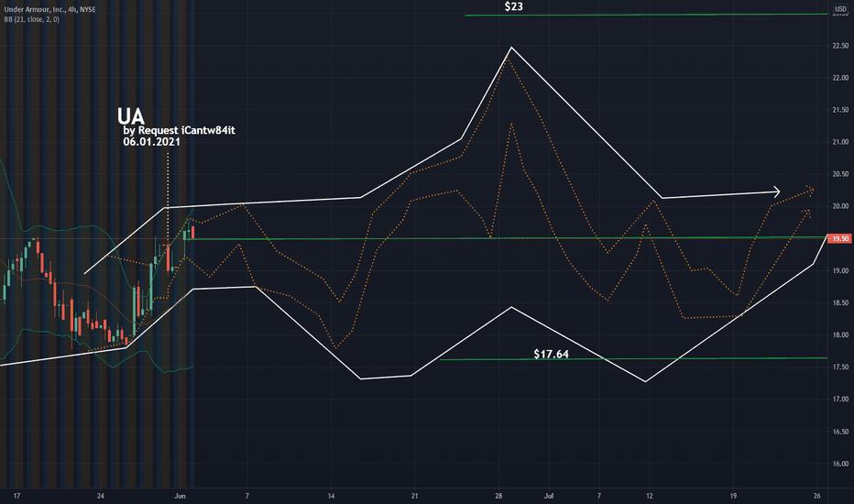
Task: Click the 21.00 price axis label
Action: click(x=840, y=142)
